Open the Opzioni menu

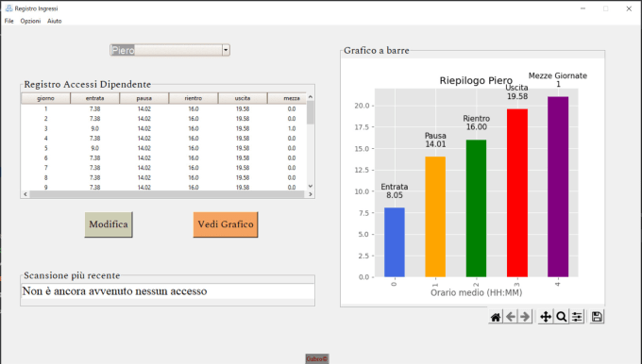30,21
